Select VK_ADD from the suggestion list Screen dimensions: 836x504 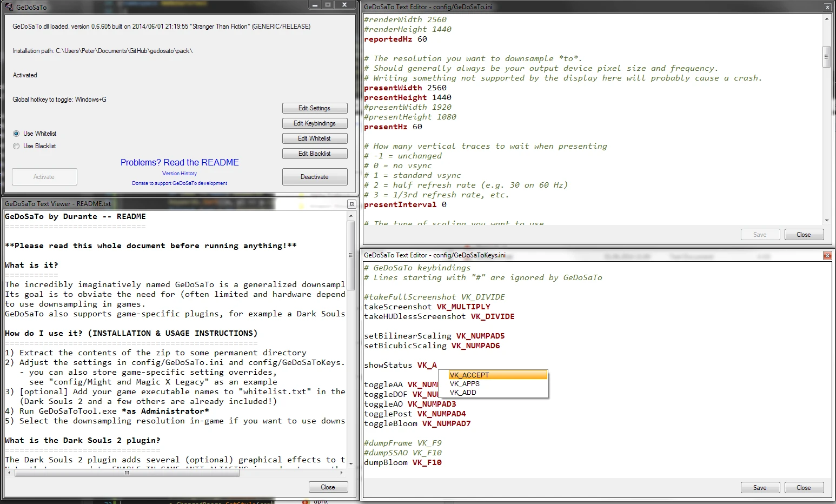[463, 393]
